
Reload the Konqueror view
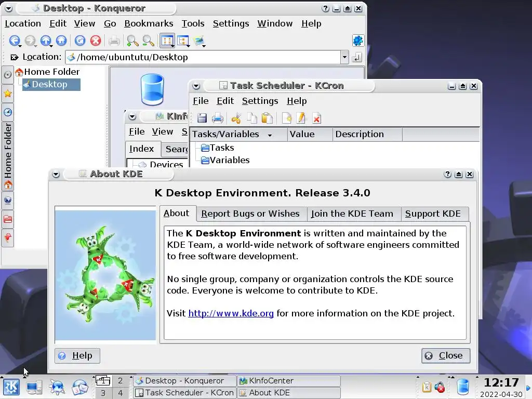tap(79, 41)
